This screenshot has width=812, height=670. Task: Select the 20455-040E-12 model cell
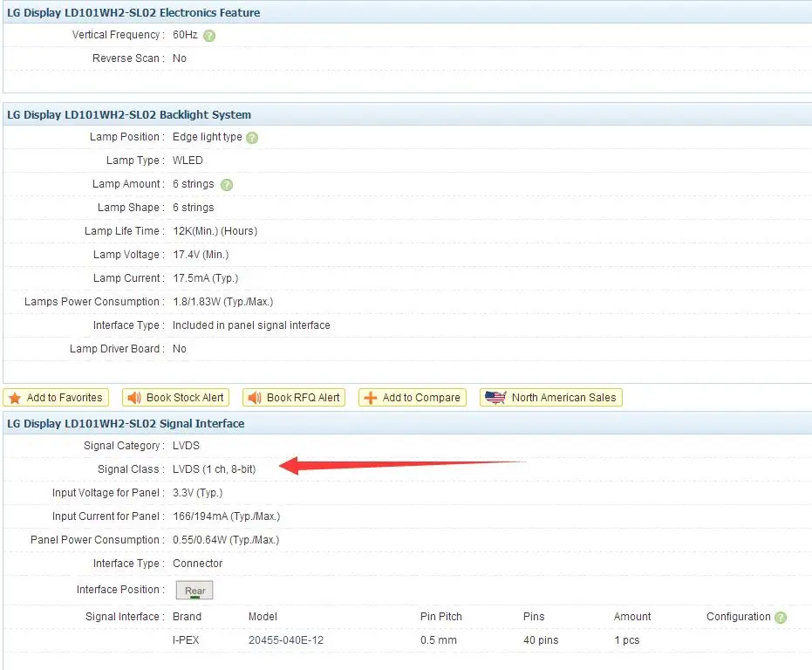tap(286, 640)
